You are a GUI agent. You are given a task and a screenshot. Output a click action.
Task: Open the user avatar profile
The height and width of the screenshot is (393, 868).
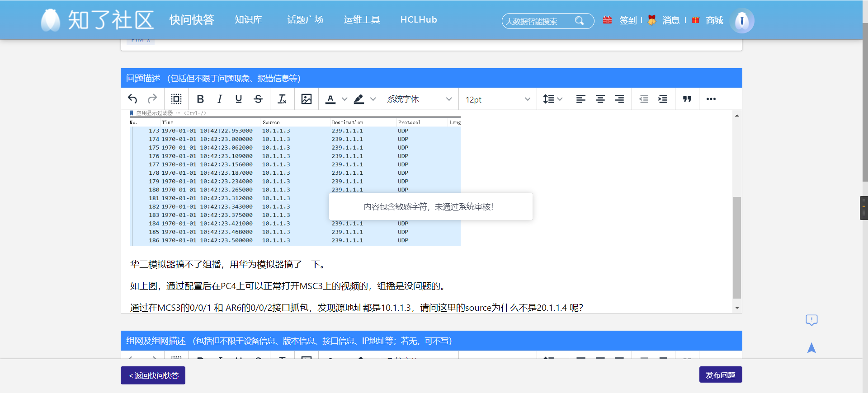tap(742, 21)
